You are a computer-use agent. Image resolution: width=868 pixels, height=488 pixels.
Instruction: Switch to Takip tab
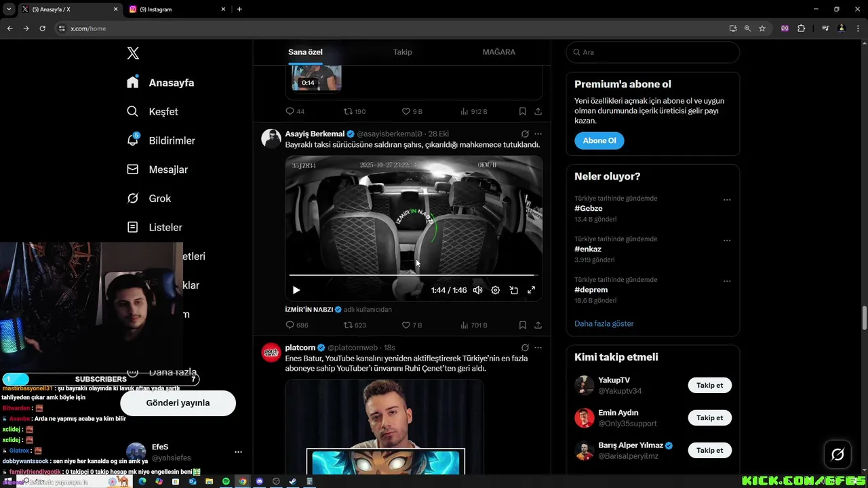pyautogui.click(x=403, y=52)
